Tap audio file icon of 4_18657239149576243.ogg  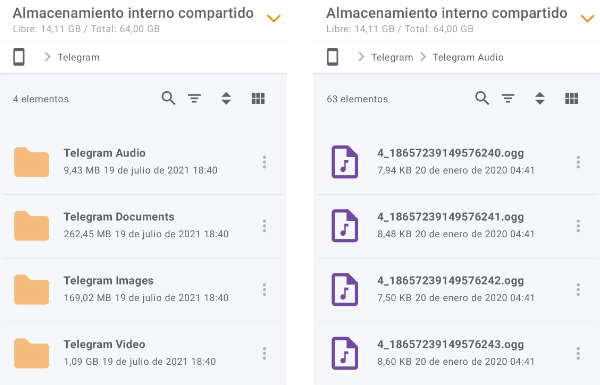(x=344, y=353)
